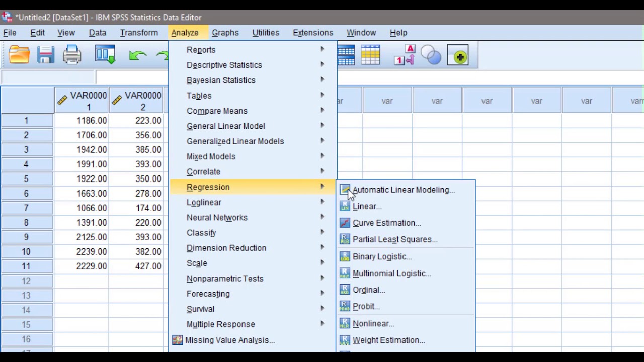Expand the Bayesian Statistics submenu arrow

click(x=323, y=79)
